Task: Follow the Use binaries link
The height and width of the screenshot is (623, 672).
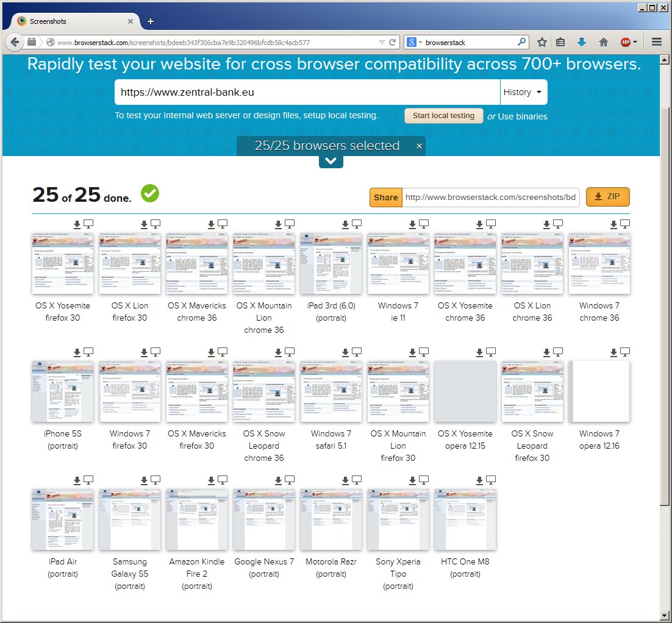Action: 523,116
